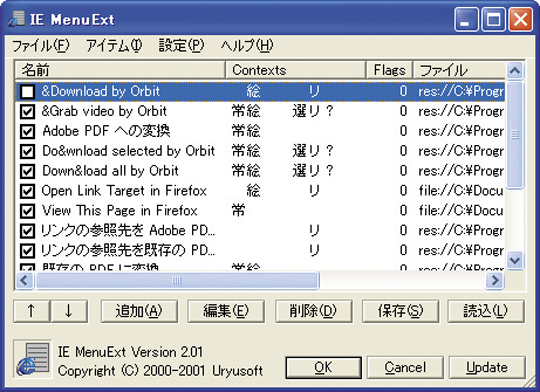Image resolution: width=540 pixels, height=392 pixels.
Task: Close the IE MenuExt window
Action: [520, 19]
